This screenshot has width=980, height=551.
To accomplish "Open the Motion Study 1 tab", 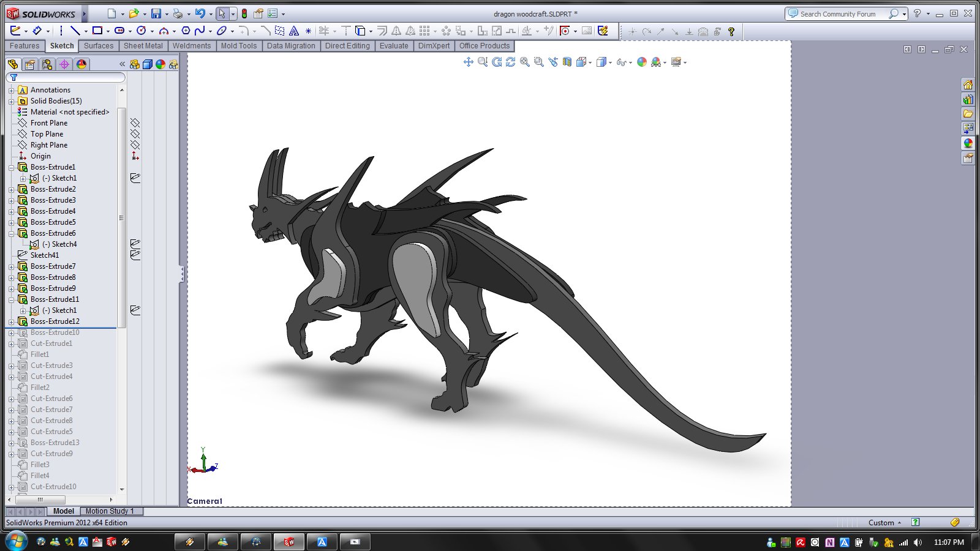I will click(110, 511).
